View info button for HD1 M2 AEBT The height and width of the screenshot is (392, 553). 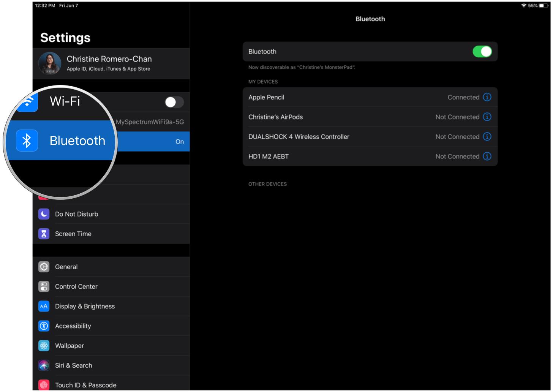click(487, 156)
